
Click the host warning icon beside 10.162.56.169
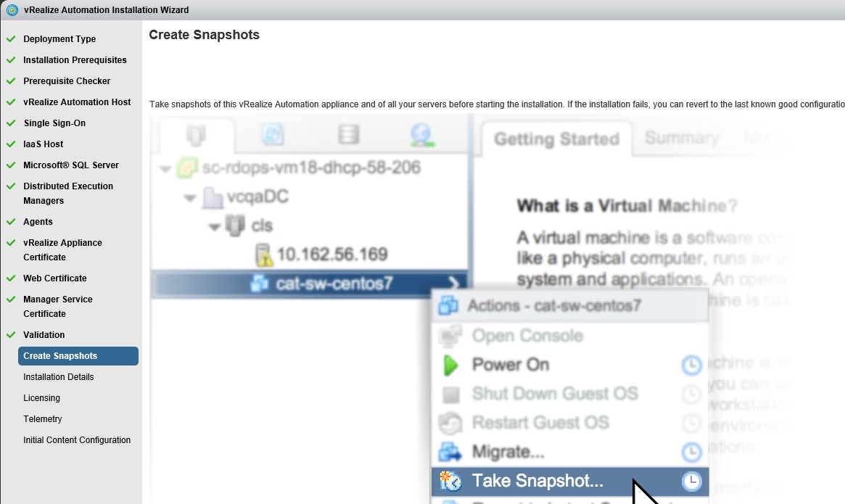(263, 255)
